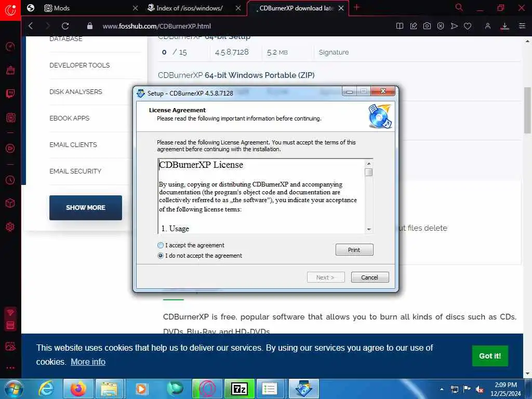Screen dimensions: 532x399
Task: Click the sidebar gallery image icon
Action: (x=10, y=346)
